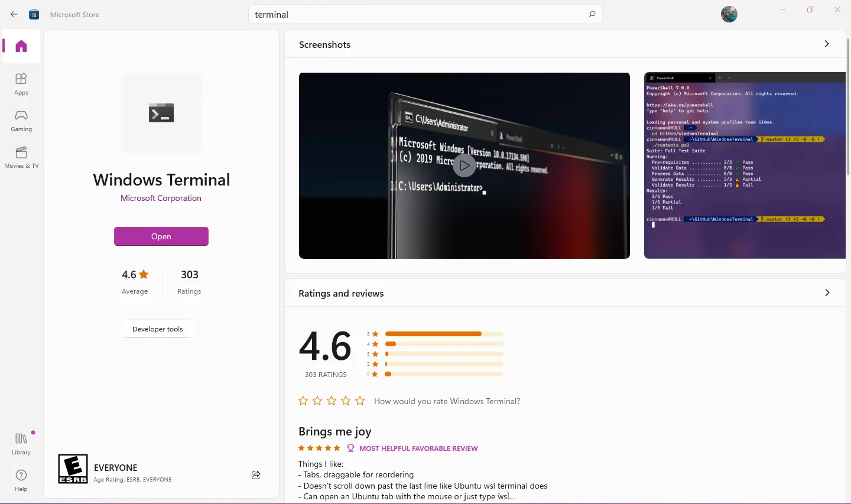Open the PowerShell screenshot thumbnail
Screen dimensions: 851x504
(x=745, y=165)
